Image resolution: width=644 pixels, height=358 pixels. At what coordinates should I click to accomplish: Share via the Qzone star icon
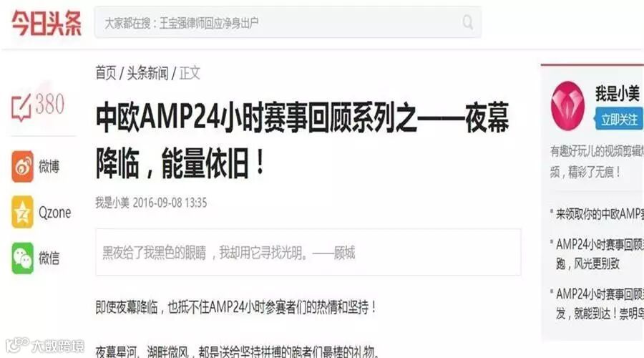click(x=22, y=212)
